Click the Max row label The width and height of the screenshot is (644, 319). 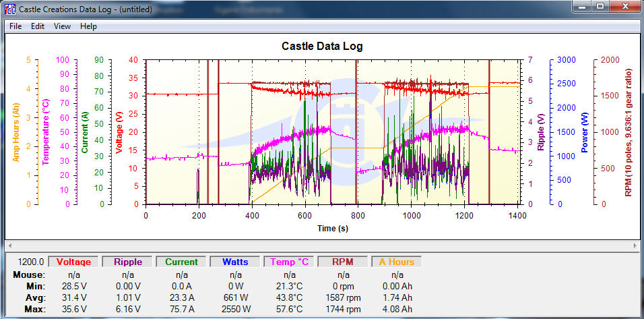point(35,309)
